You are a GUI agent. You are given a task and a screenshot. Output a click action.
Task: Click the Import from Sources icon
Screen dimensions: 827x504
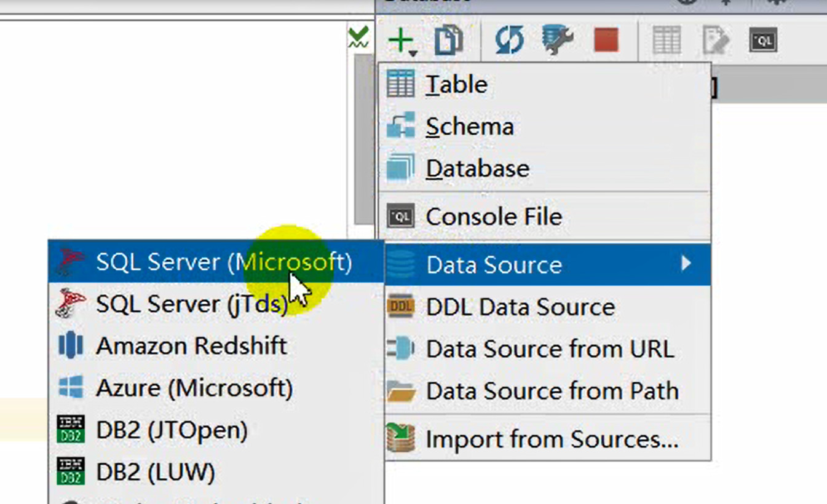(x=401, y=439)
